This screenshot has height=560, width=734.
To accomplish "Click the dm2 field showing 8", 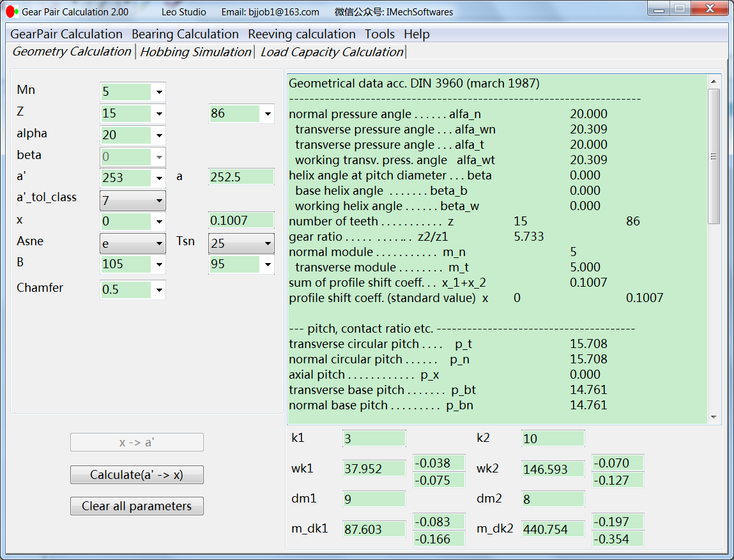I will tap(553, 499).
